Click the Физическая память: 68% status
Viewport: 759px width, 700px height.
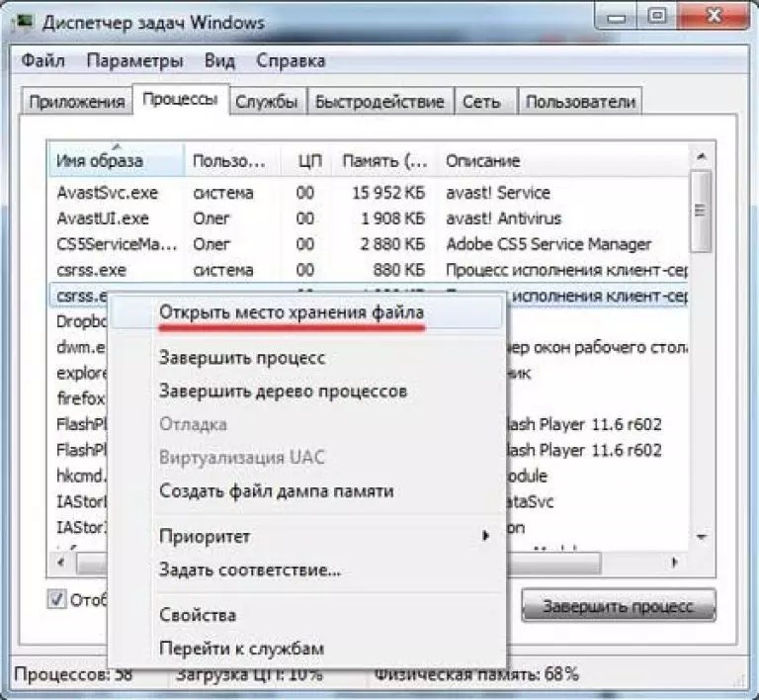pos(476,674)
